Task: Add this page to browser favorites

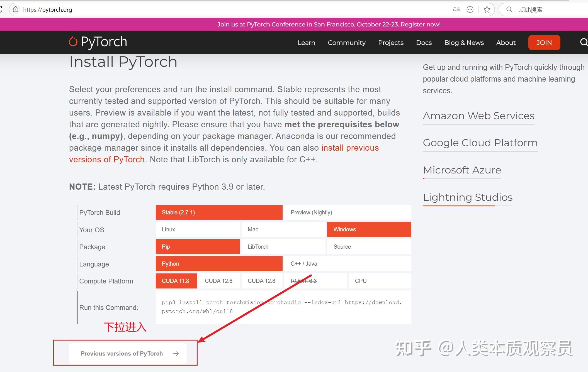Action: (x=487, y=9)
